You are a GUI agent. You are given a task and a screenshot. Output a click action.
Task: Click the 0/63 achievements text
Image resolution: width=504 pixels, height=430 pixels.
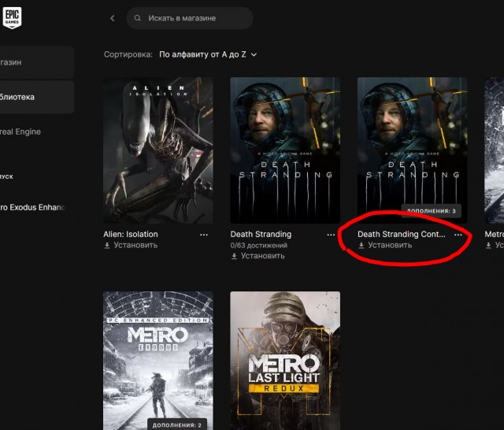tap(259, 245)
